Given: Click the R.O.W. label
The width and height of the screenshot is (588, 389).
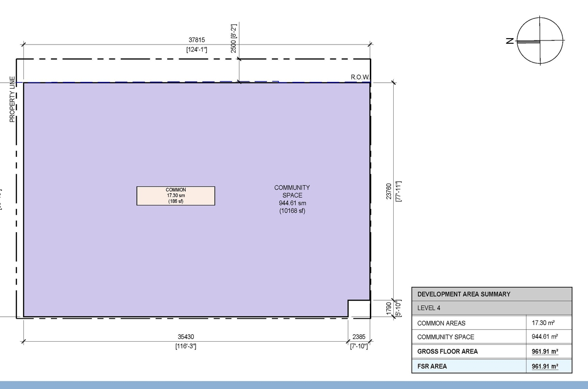Looking at the screenshot, I should [360, 77].
